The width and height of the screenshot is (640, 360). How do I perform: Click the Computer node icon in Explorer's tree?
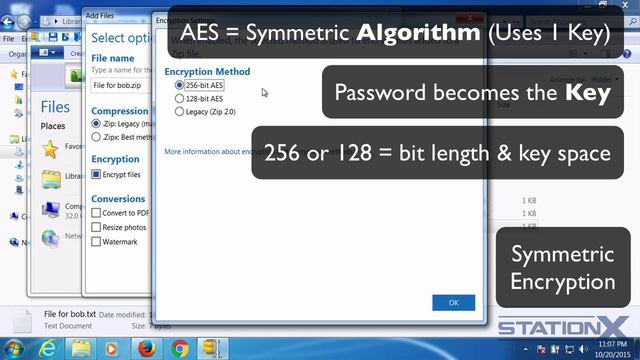(14, 216)
